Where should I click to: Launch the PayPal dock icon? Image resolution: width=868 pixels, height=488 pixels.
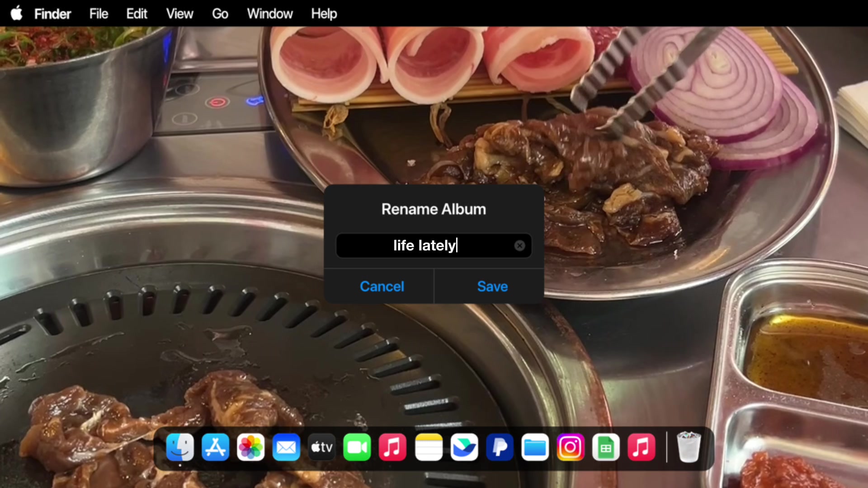(500, 447)
